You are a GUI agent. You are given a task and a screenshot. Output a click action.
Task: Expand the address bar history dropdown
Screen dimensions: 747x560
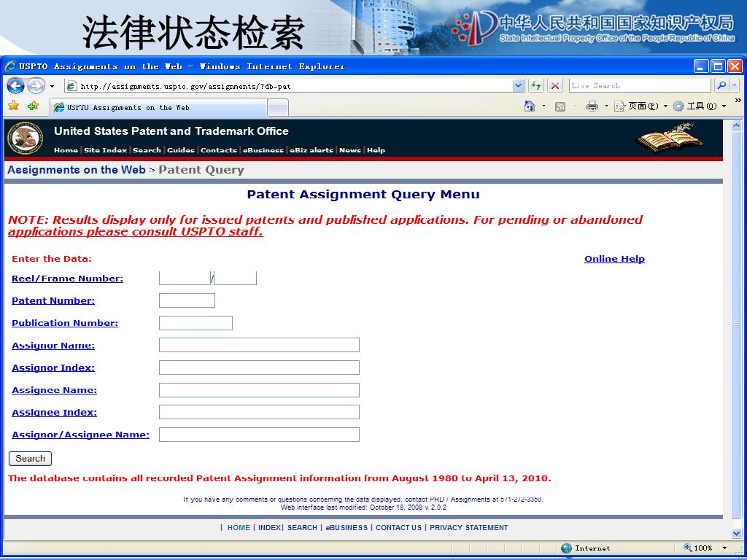[519, 86]
